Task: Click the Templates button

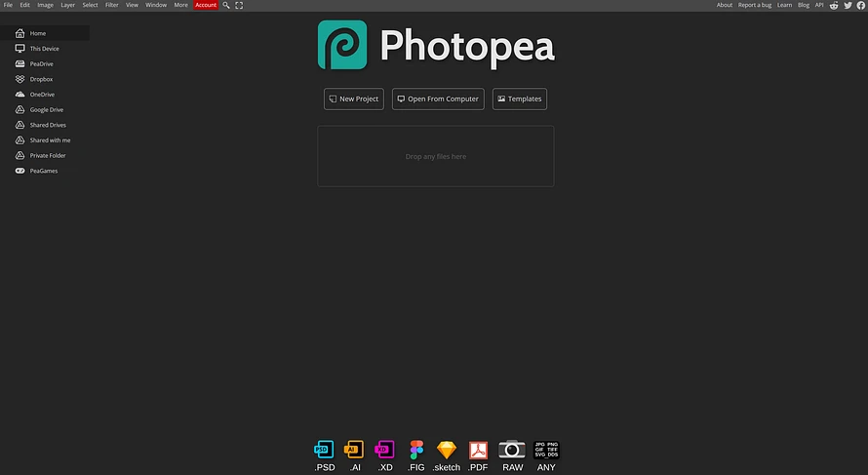Action: (520, 99)
